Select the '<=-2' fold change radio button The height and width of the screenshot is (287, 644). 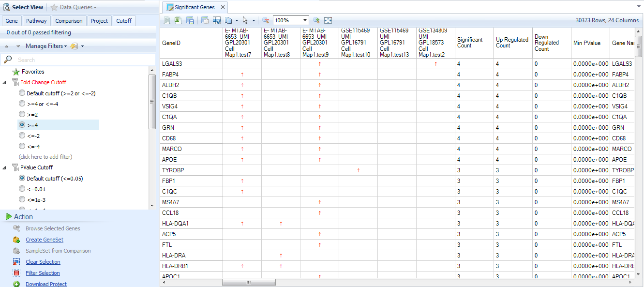(22, 136)
